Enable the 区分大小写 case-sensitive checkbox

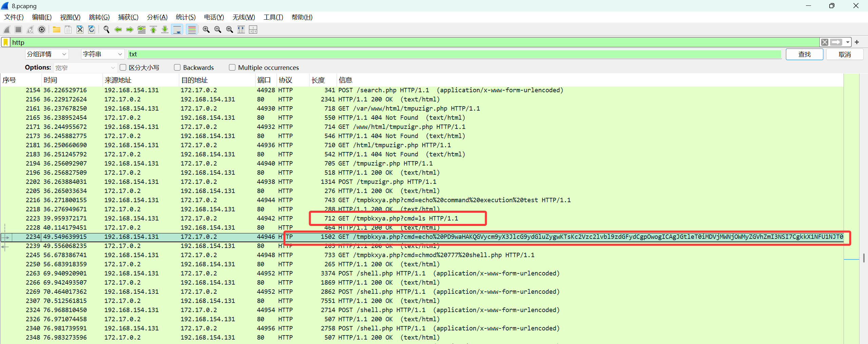click(x=123, y=68)
